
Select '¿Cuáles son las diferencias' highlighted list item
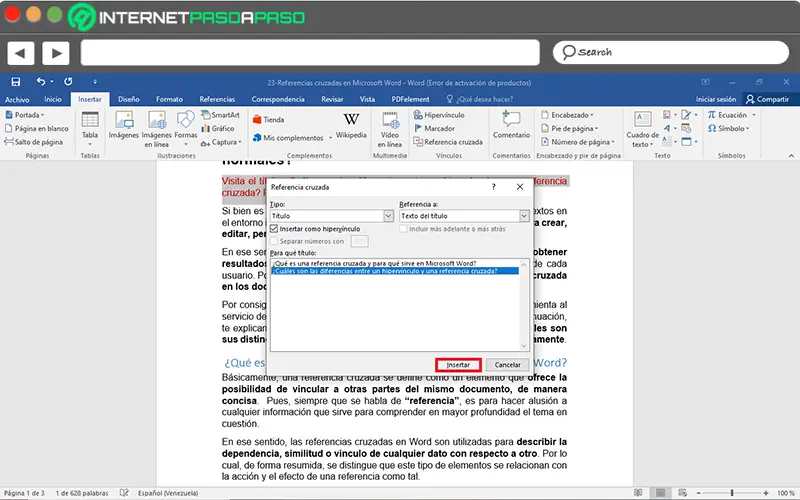click(395, 271)
